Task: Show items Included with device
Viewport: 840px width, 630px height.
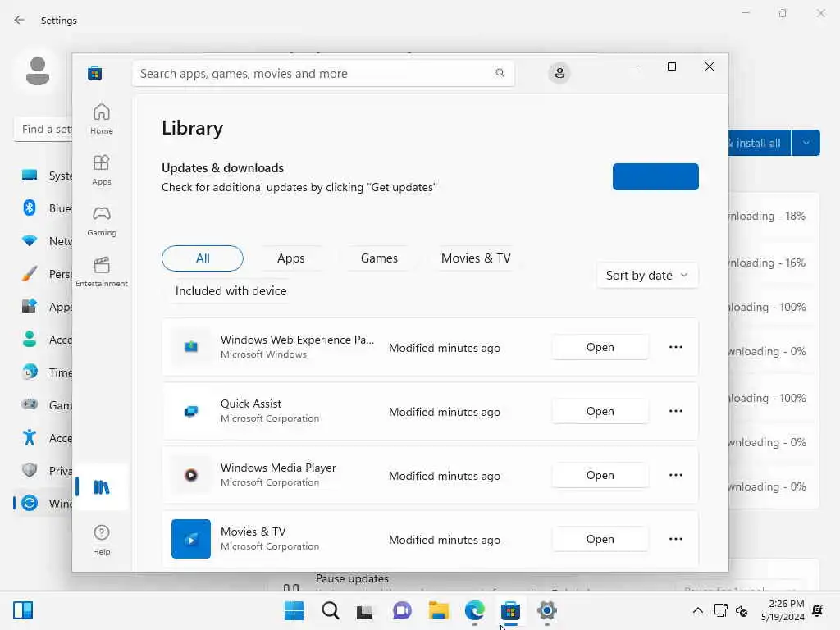Action: (231, 291)
